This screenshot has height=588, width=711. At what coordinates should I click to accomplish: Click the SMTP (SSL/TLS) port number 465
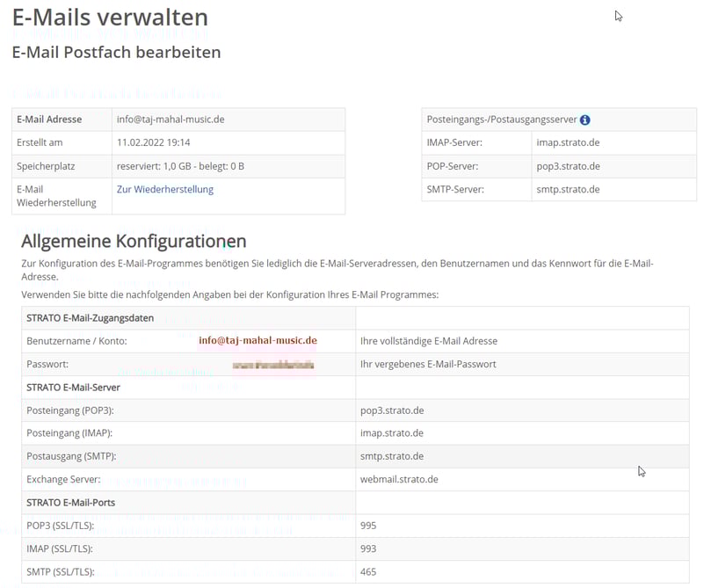[x=368, y=571]
